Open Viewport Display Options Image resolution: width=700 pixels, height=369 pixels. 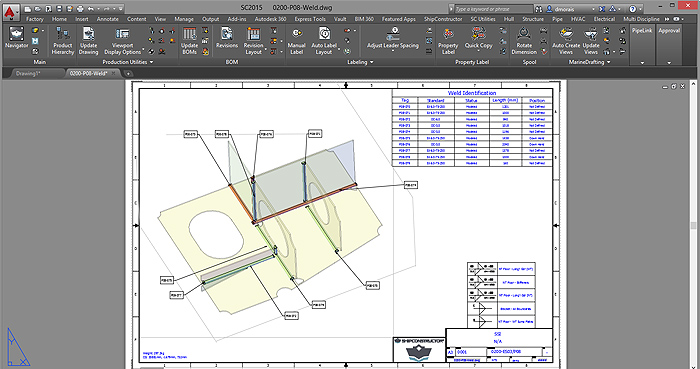122,41
